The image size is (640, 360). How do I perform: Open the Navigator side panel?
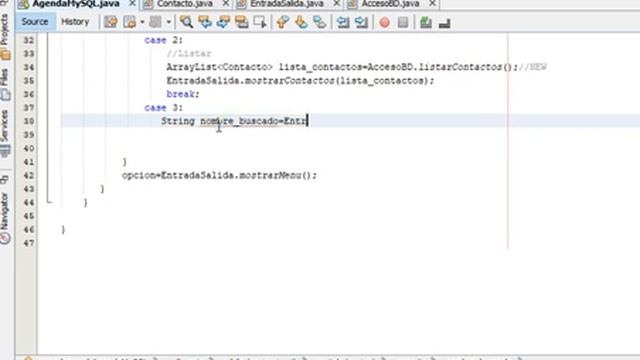tap(4, 211)
